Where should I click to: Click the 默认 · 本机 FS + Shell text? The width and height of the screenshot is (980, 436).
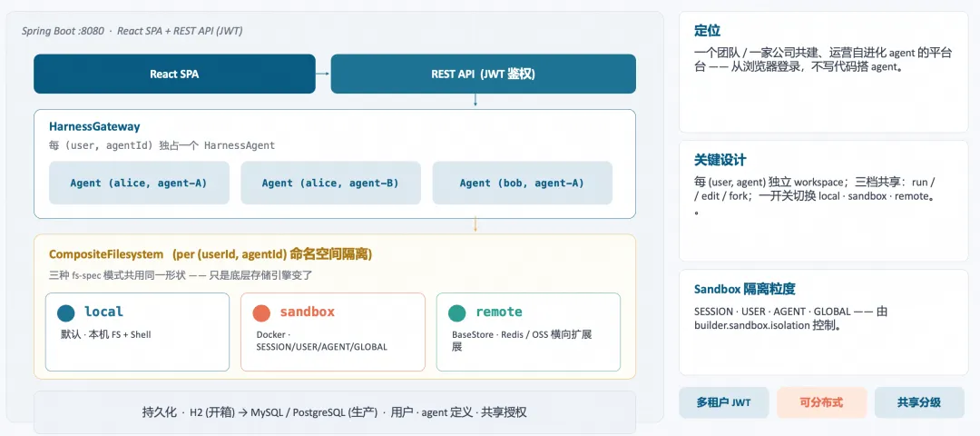pos(105,334)
